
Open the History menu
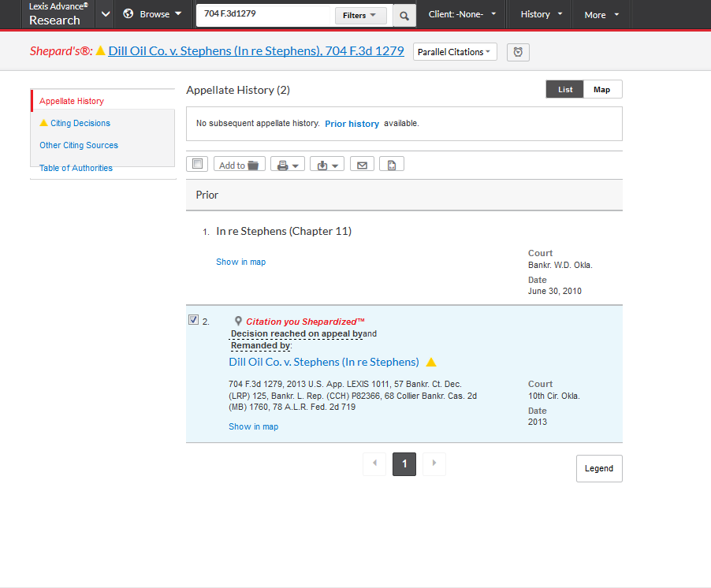(x=539, y=14)
